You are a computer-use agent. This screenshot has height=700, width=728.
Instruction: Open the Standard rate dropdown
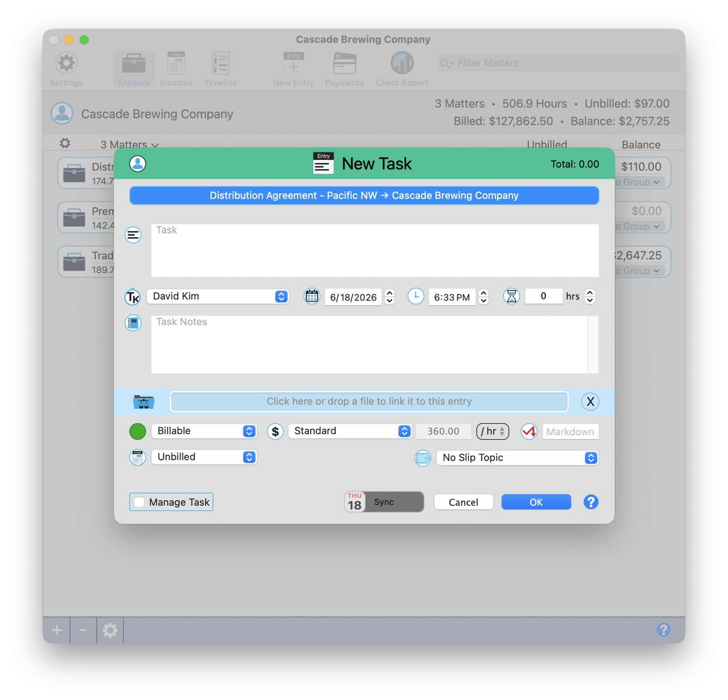click(x=350, y=431)
